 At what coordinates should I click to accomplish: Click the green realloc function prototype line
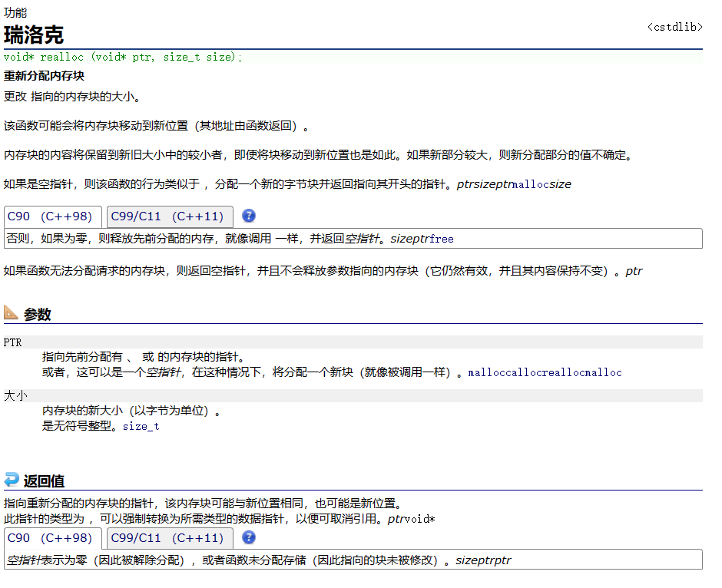tap(123, 57)
